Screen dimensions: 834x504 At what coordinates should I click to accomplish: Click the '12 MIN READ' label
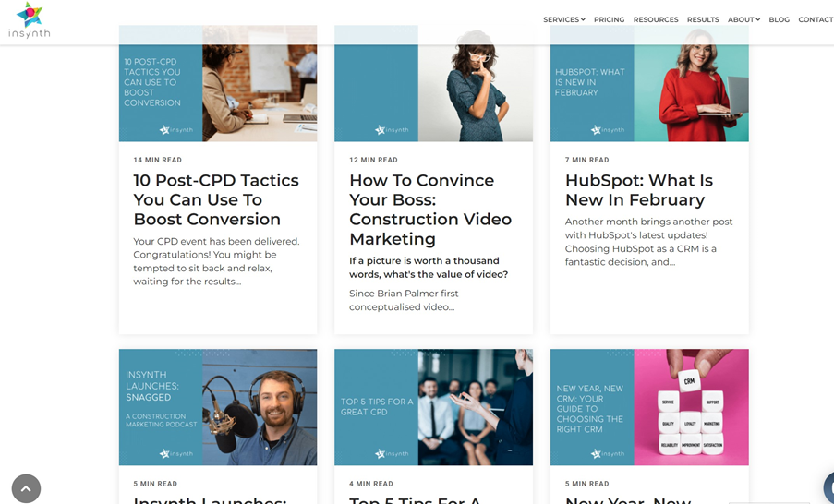[x=373, y=160]
